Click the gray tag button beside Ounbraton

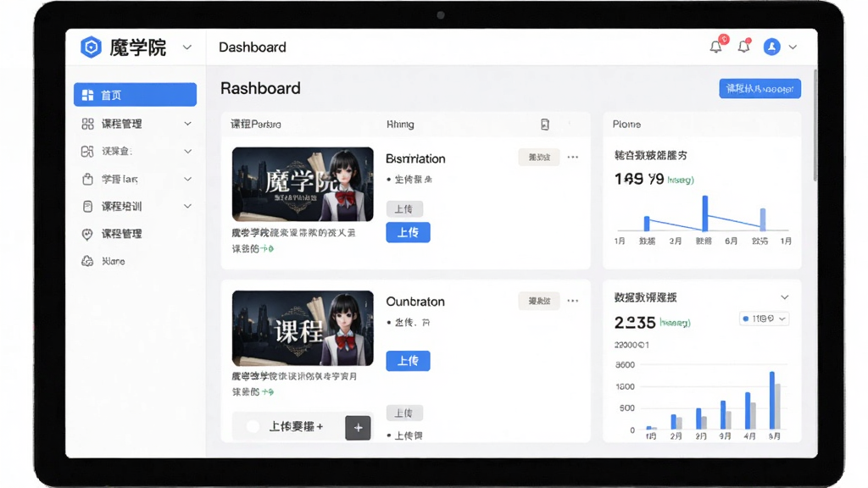click(539, 301)
